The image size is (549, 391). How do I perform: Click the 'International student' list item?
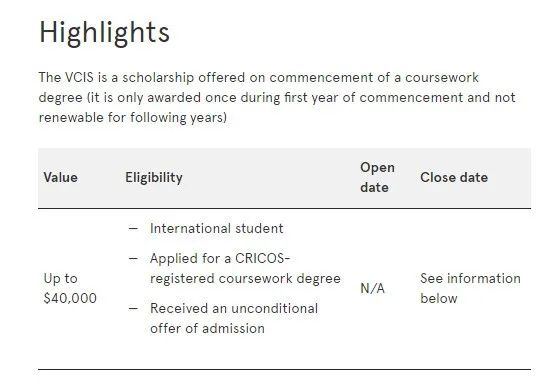216,229
